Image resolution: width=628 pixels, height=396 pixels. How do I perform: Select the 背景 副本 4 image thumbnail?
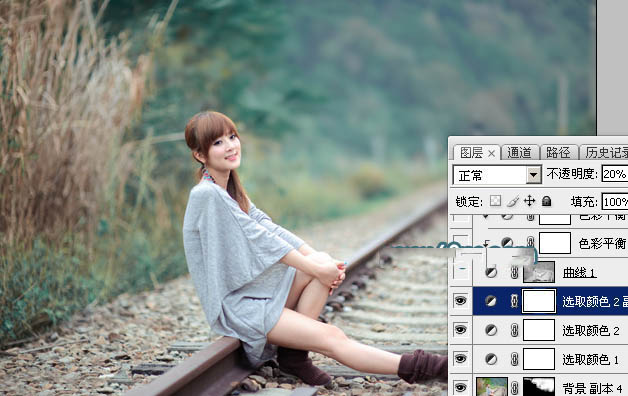click(x=492, y=387)
